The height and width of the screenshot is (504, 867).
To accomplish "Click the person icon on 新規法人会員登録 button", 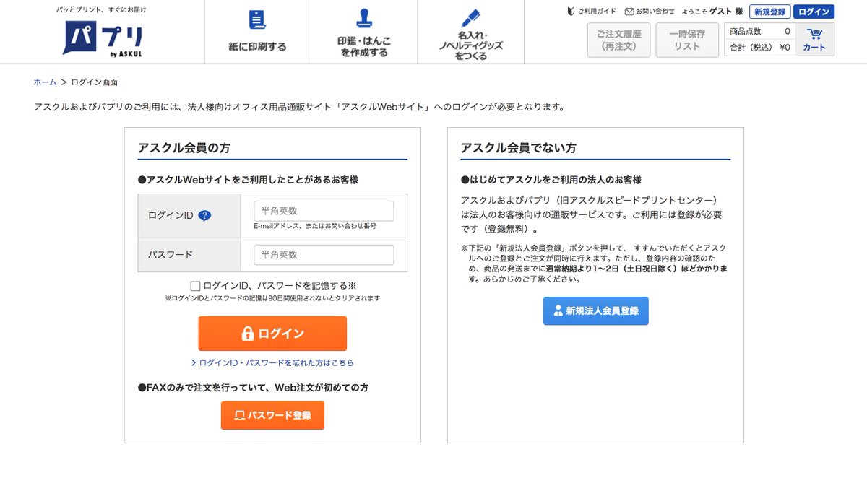I will 558,311.
